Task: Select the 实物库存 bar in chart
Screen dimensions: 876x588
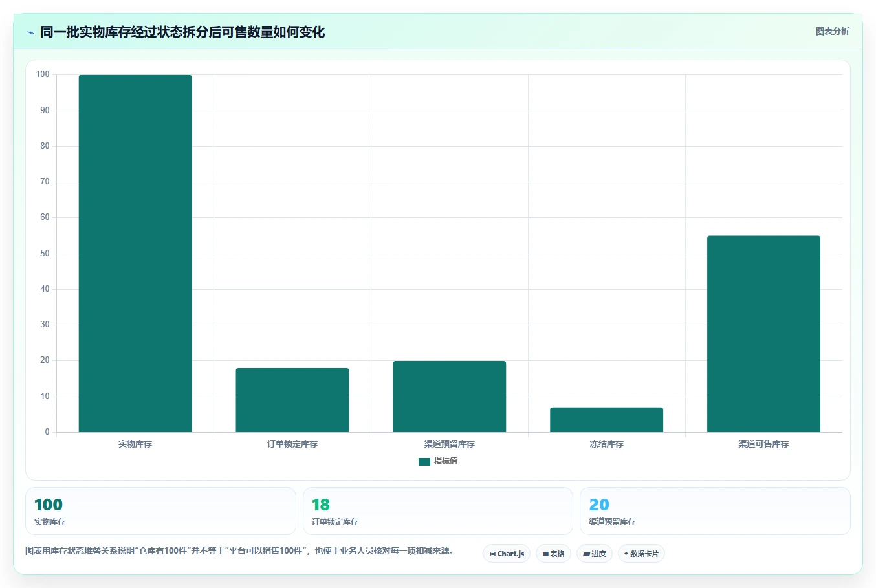Action: [x=135, y=254]
